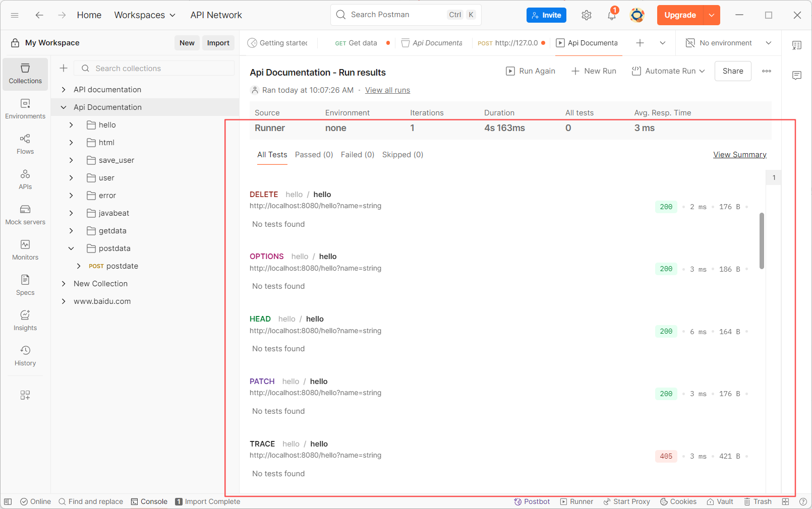Open Postbot assistant
812x509 pixels.
tap(532, 501)
